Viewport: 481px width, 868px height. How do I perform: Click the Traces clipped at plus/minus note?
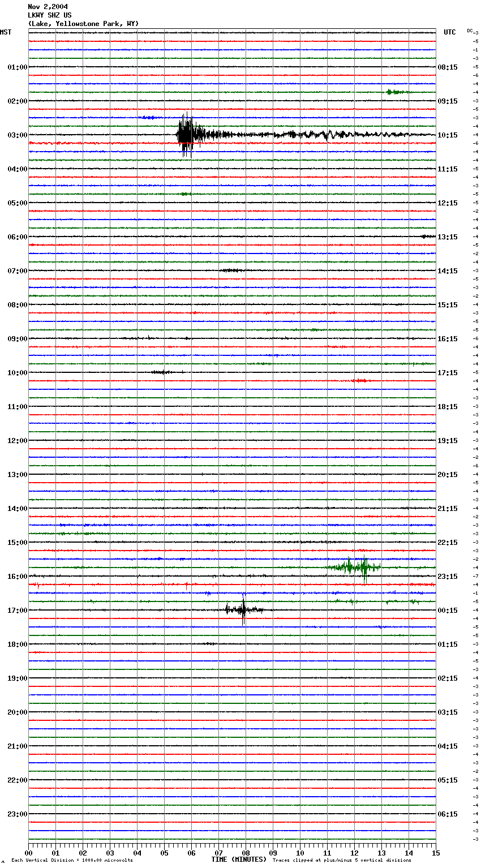(x=342, y=860)
